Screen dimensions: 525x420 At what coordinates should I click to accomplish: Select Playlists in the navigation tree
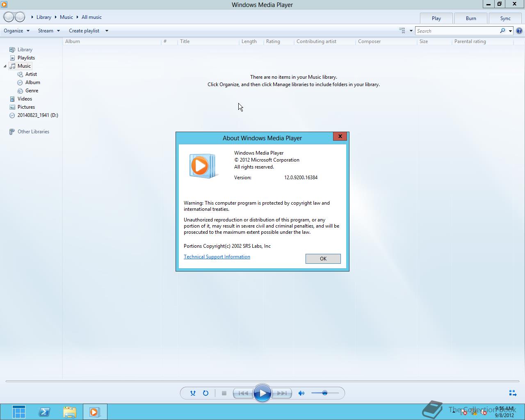[x=26, y=58]
